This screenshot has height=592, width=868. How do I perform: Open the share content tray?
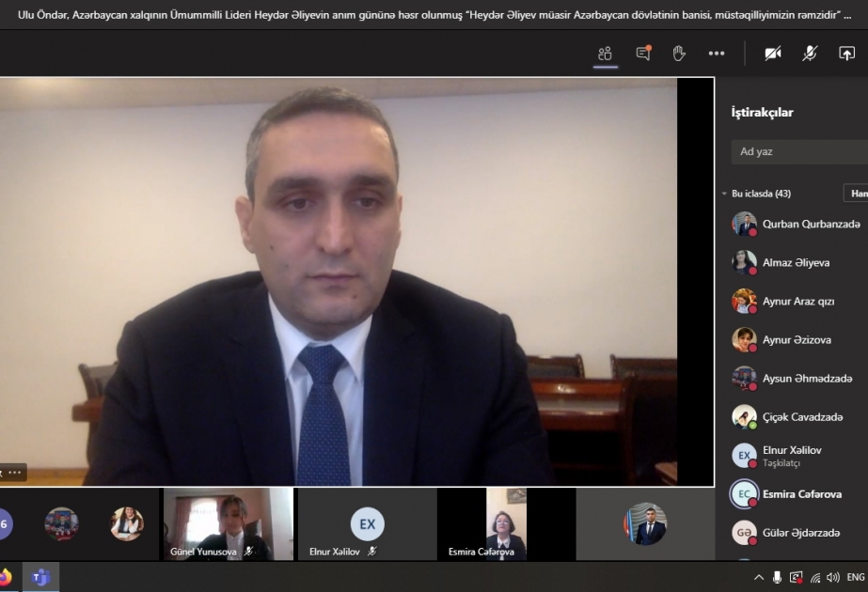click(846, 54)
